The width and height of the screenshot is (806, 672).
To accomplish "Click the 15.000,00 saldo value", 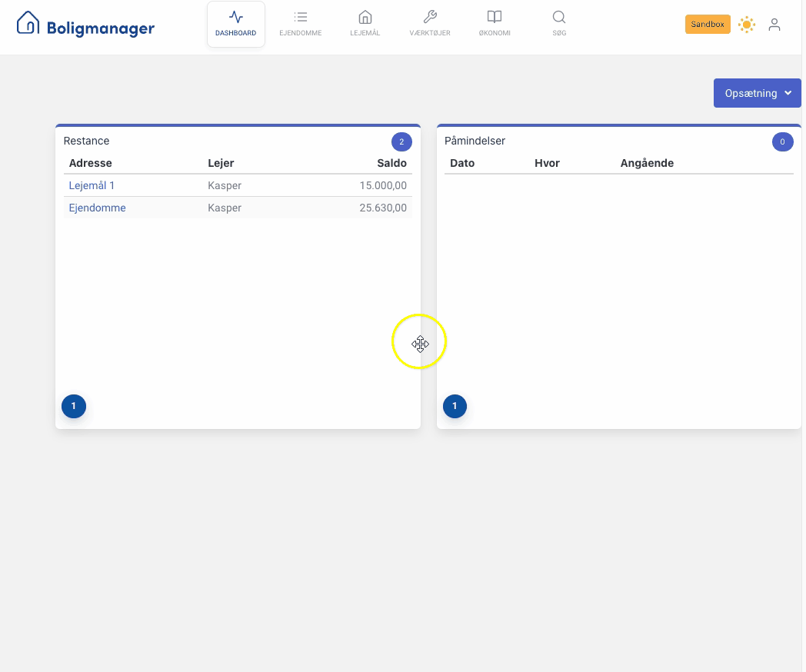I will [383, 185].
